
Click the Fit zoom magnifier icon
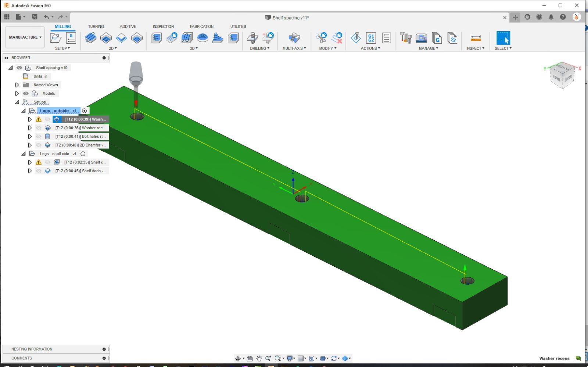pyautogui.click(x=277, y=359)
